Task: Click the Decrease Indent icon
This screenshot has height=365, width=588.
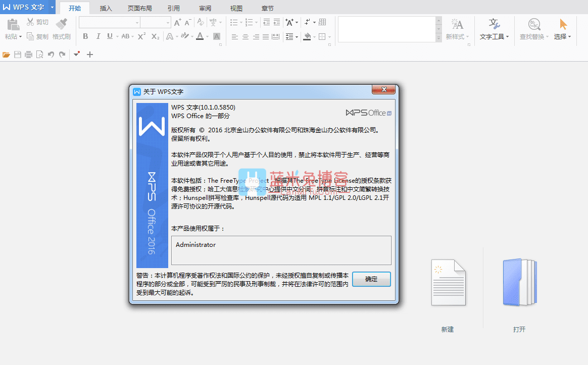Action: click(267, 23)
